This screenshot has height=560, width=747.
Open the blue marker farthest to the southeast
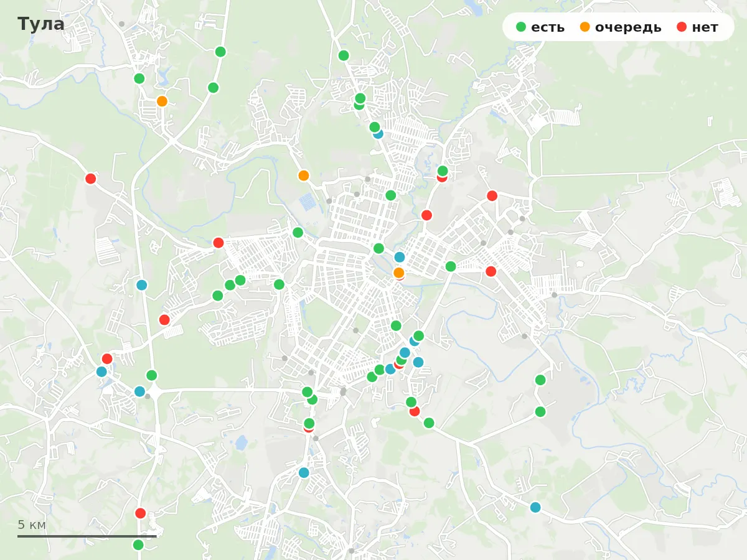(x=535, y=507)
